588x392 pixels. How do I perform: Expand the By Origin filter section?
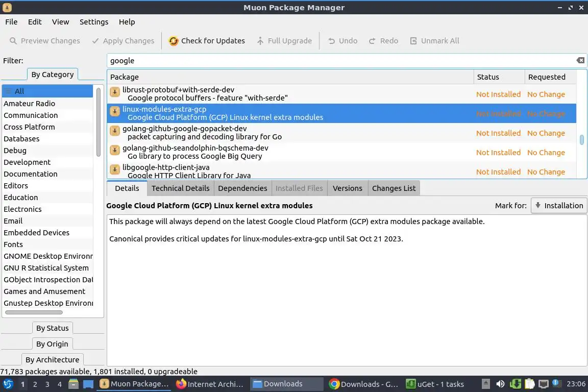pyautogui.click(x=52, y=344)
